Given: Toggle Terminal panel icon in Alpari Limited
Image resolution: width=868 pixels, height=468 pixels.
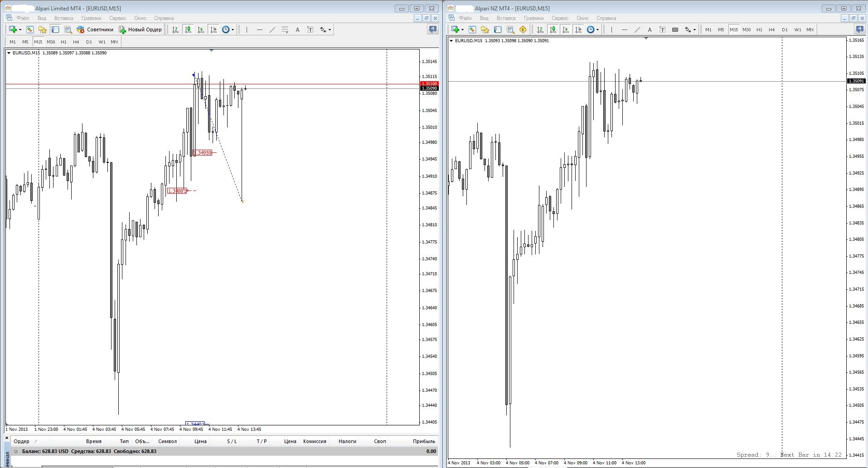Looking at the screenshot, I should (55, 29).
